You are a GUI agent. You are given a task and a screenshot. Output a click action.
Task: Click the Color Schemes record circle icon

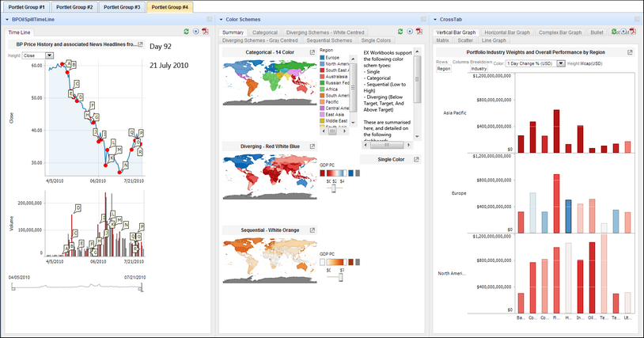[x=411, y=32]
